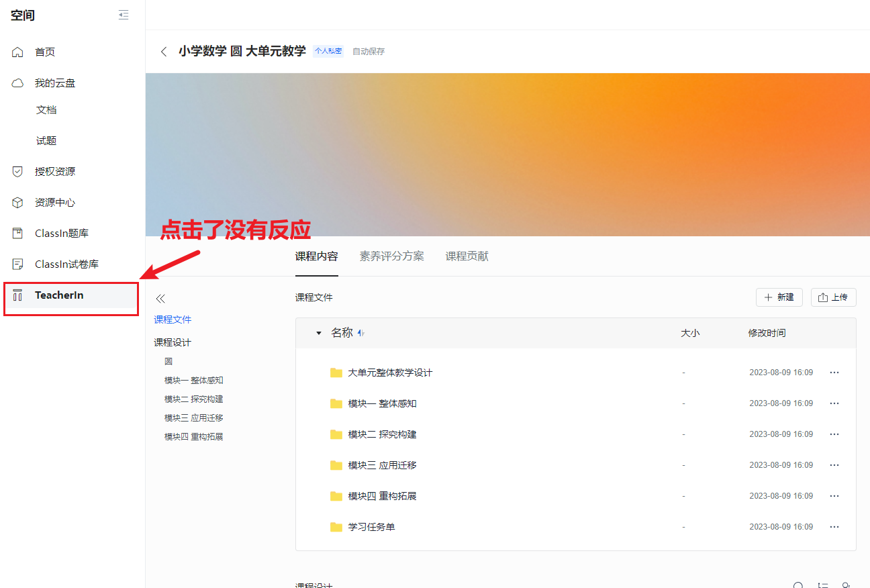Collapse the outline panel with double-chevron icon
870x588 pixels.
pyautogui.click(x=160, y=299)
